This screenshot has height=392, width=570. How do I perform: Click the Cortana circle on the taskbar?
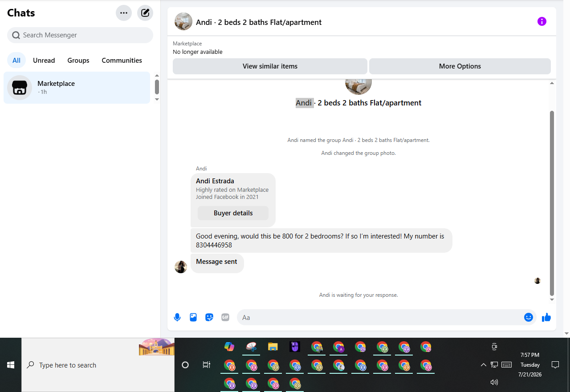185,365
